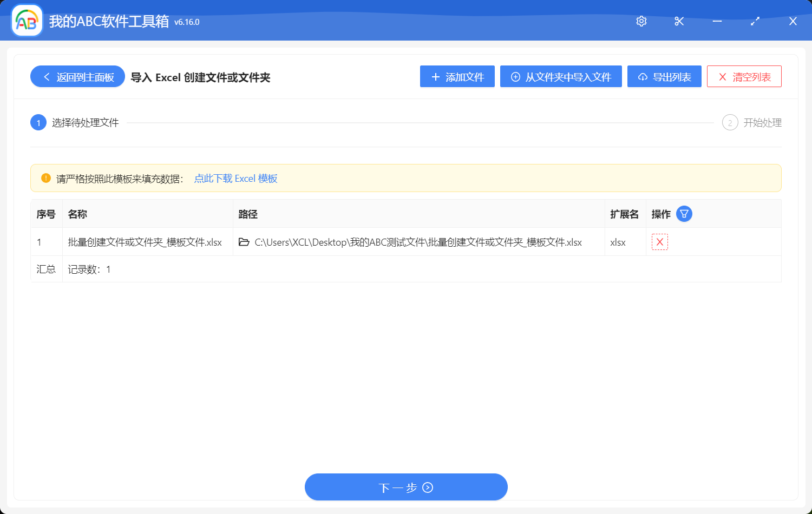This screenshot has height=514, width=812.
Task: Click the AB logo in the top left
Action: pyautogui.click(x=27, y=22)
